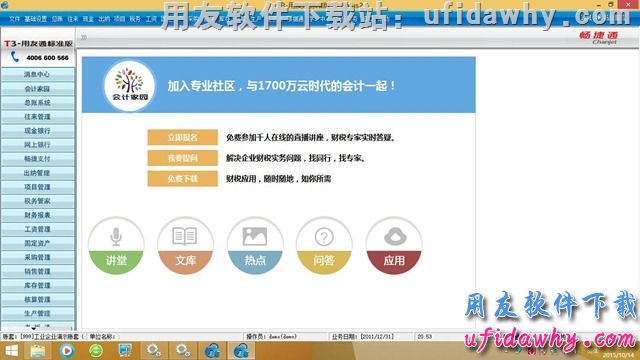Select 工资管理 in the left sidebar
This screenshot has width=640, height=360.
point(38,229)
